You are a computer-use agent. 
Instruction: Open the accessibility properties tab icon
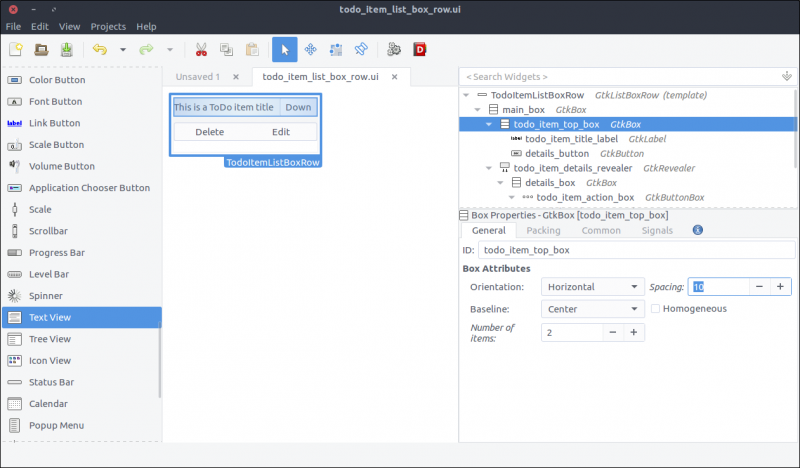tap(697, 230)
